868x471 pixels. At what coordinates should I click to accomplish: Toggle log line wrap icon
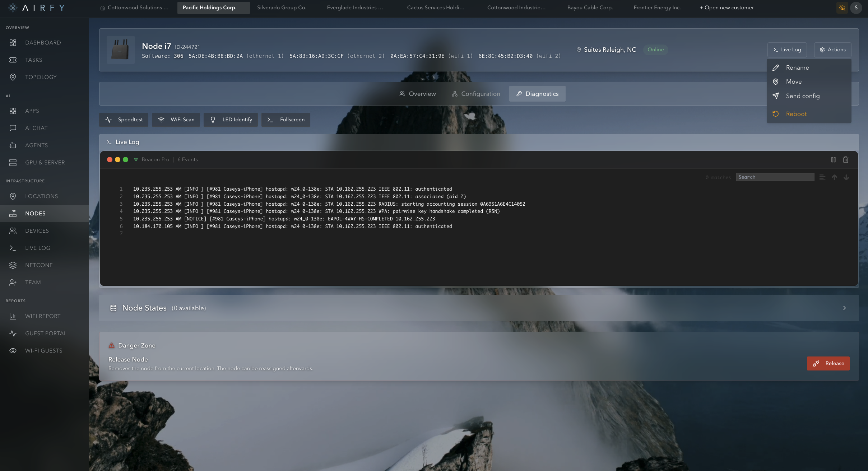pos(822,177)
